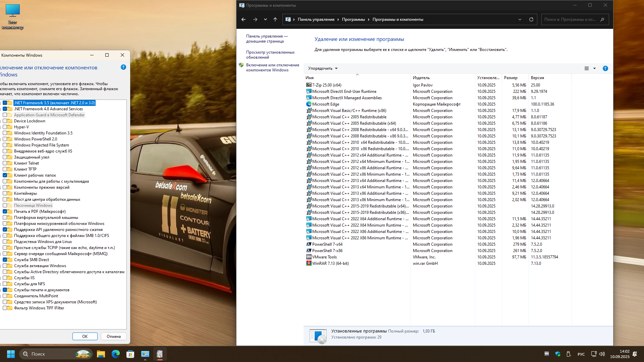The image size is (644, 362).
Task: Click the volume icon in system tray
Action: click(602, 354)
